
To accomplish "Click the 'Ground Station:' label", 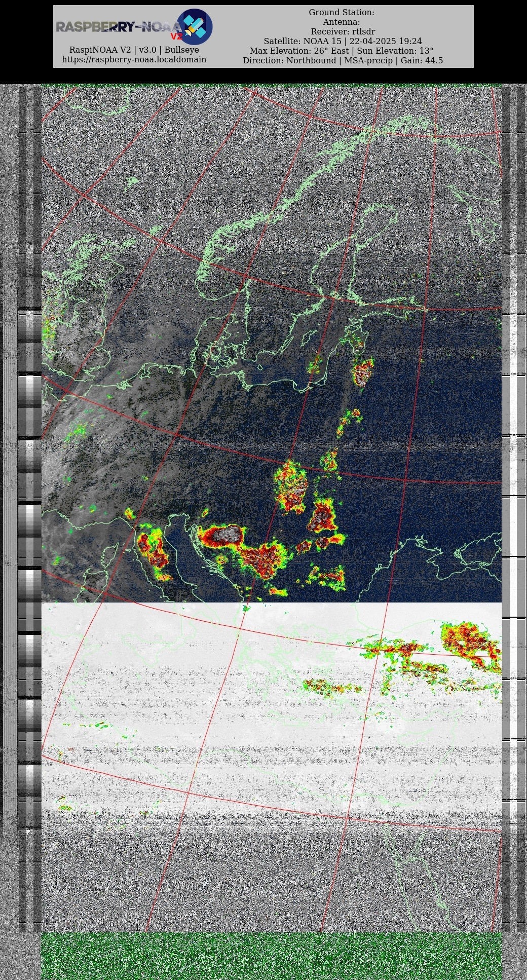I will point(342,13).
